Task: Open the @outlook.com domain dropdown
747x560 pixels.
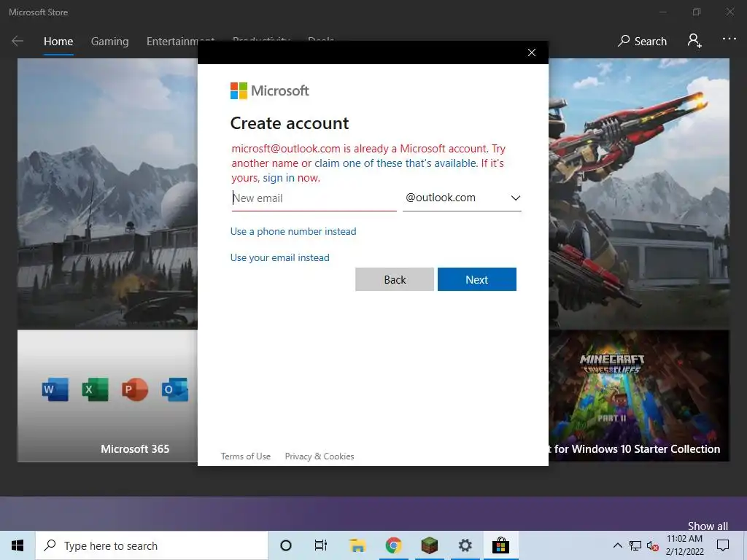Action: tap(462, 198)
